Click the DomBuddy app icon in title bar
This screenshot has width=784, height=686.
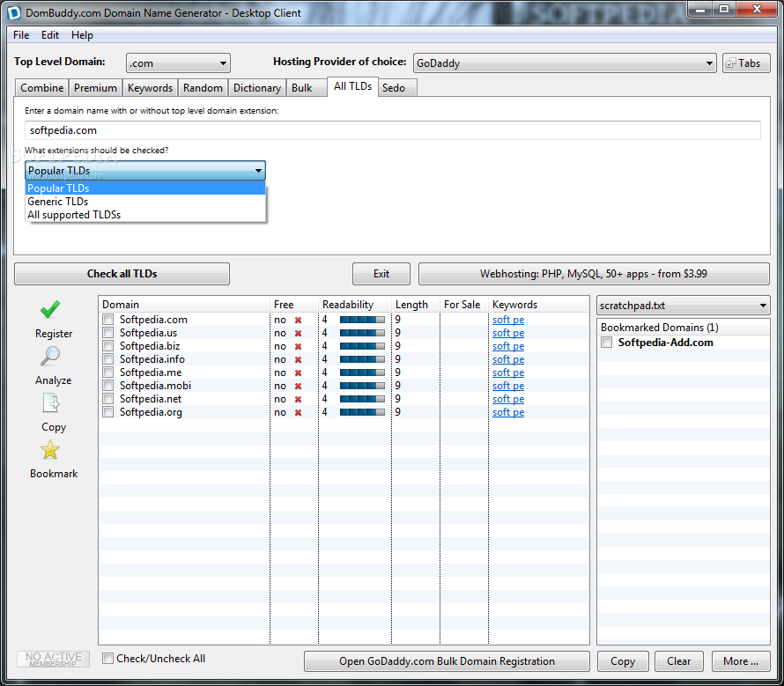click(14, 12)
